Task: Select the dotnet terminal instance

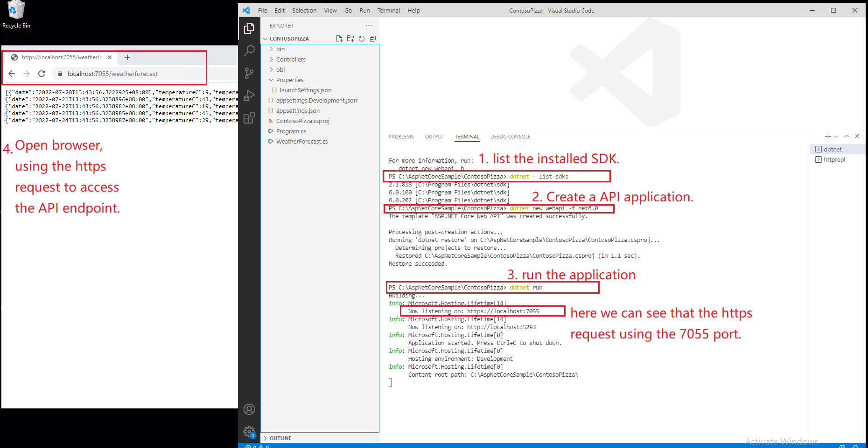Action: [x=838, y=149]
